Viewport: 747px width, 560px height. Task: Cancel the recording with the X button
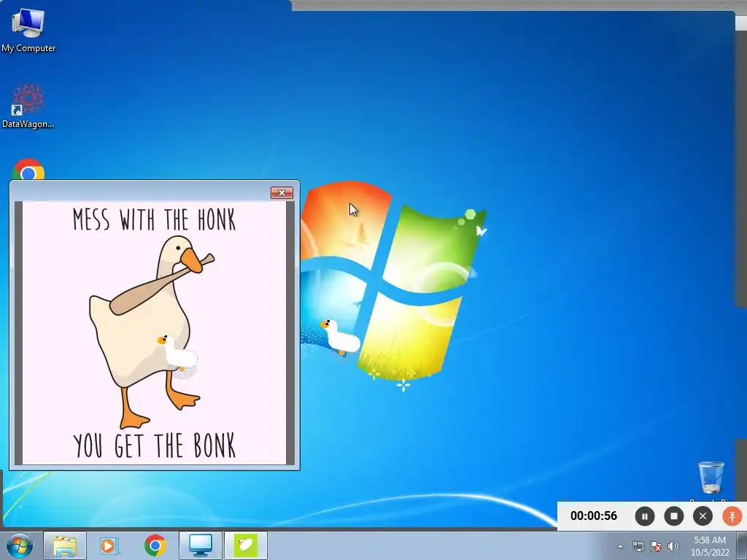pyautogui.click(x=703, y=516)
